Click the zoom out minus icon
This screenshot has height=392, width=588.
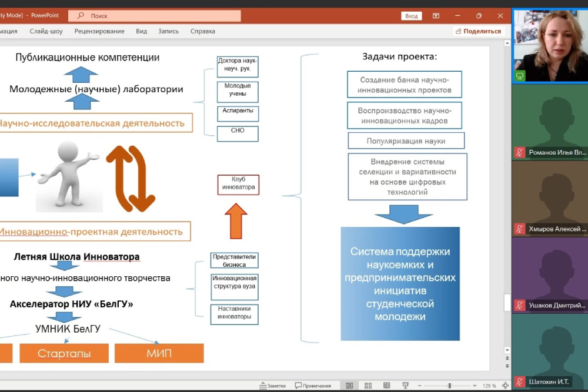420,386
